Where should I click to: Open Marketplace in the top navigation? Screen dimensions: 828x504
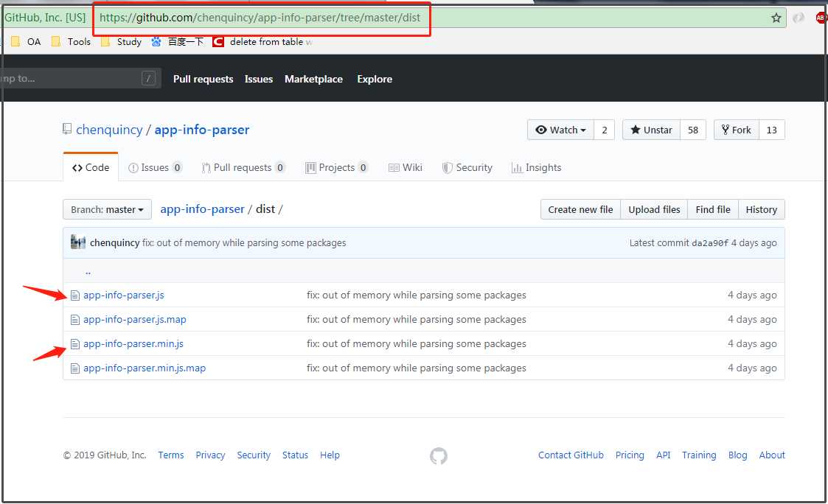click(x=313, y=79)
